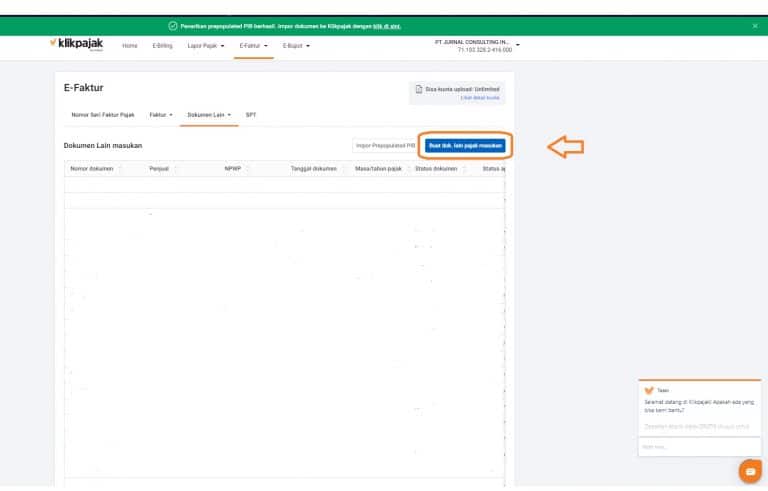Open the E-Faktur navigation dropdown
This screenshot has width=768, height=491.
(x=254, y=46)
